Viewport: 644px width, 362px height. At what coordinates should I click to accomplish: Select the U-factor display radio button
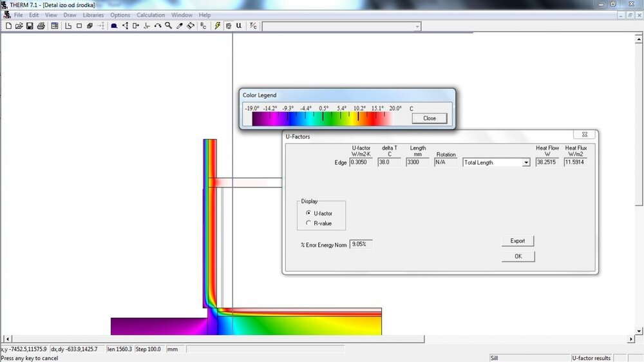309,213
